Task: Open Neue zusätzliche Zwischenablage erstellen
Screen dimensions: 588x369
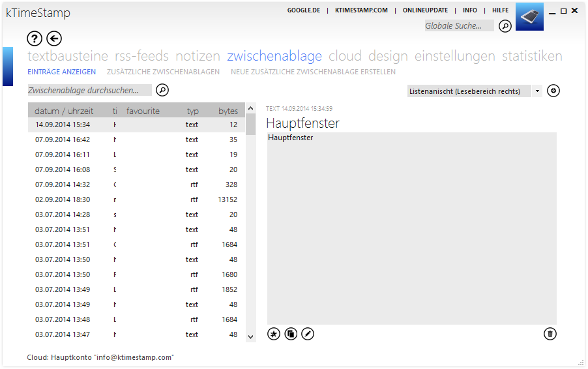Action: tap(313, 72)
